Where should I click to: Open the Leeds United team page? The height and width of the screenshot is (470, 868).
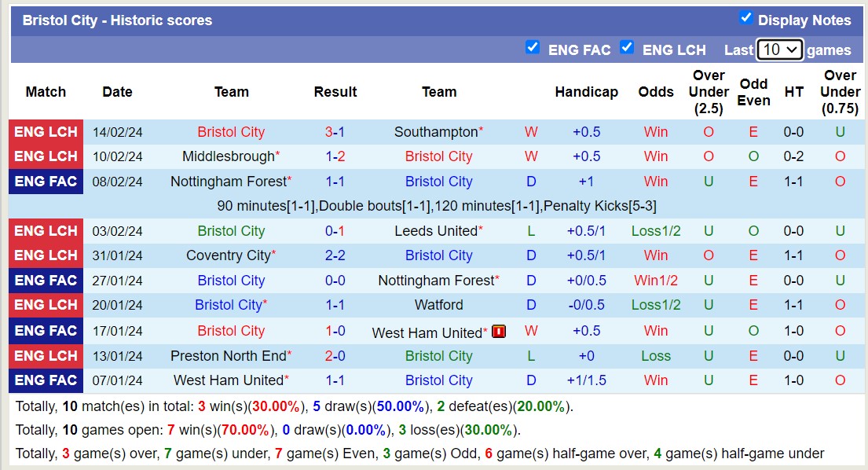[x=435, y=231]
